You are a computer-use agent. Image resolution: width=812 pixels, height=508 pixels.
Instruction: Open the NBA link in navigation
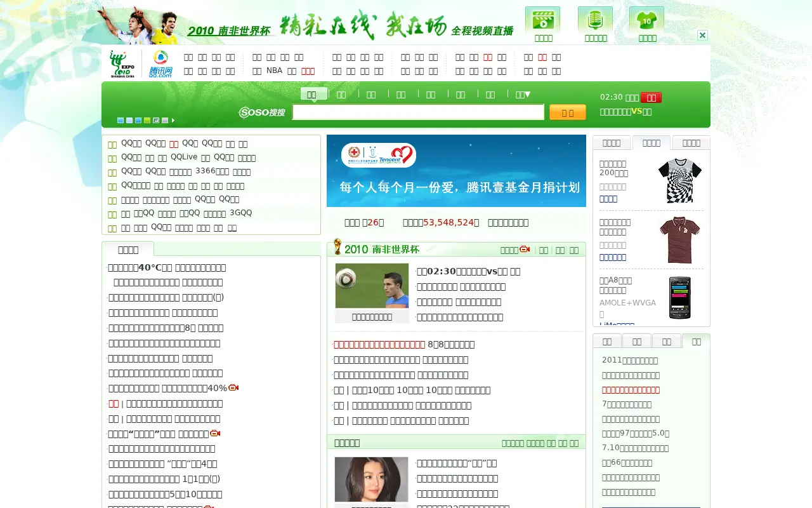click(274, 70)
